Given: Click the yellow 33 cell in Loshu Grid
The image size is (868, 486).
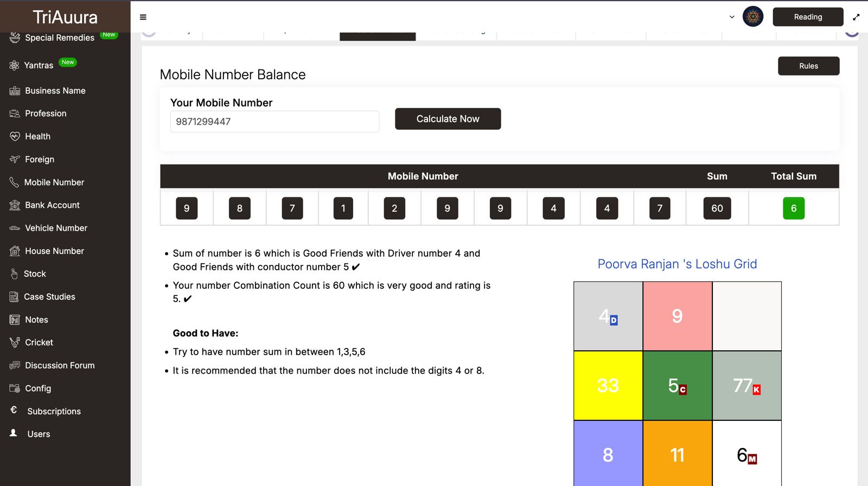Looking at the screenshot, I should click(x=608, y=386).
